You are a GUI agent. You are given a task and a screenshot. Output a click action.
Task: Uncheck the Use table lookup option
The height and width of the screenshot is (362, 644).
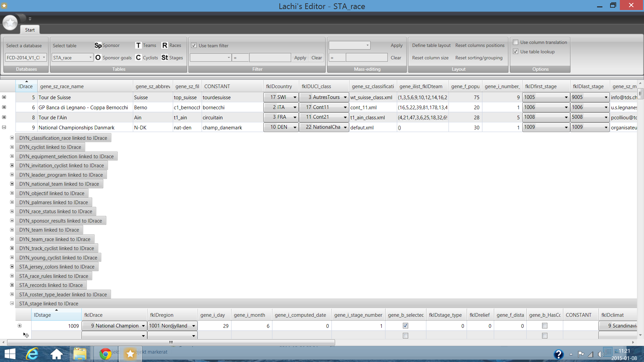point(516,52)
